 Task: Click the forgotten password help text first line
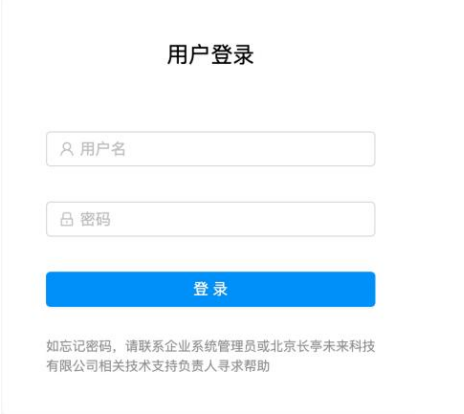point(211,346)
